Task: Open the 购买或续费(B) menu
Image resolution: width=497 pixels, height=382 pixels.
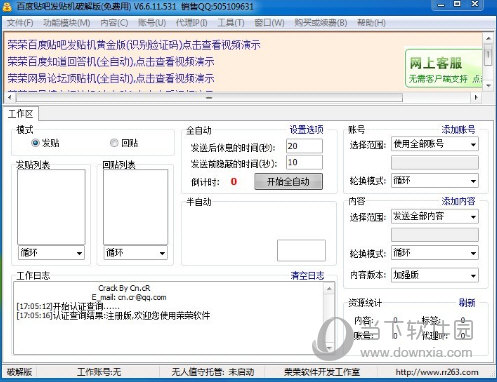Action: pos(321,23)
